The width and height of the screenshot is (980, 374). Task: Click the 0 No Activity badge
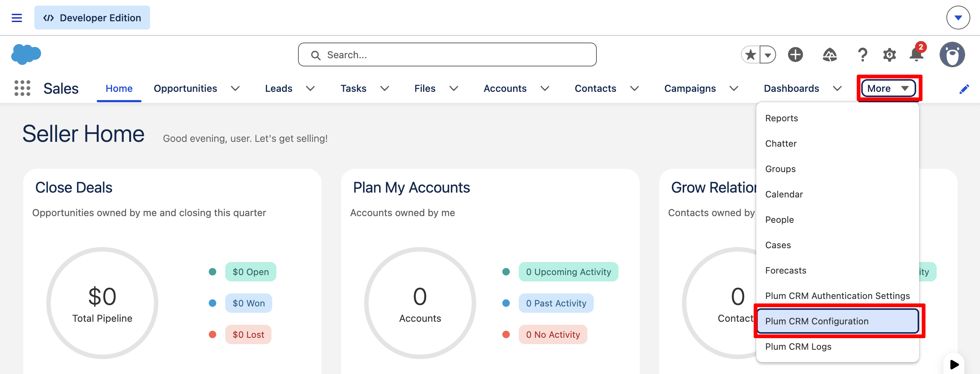pyautogui.click(x=553, y=334)
